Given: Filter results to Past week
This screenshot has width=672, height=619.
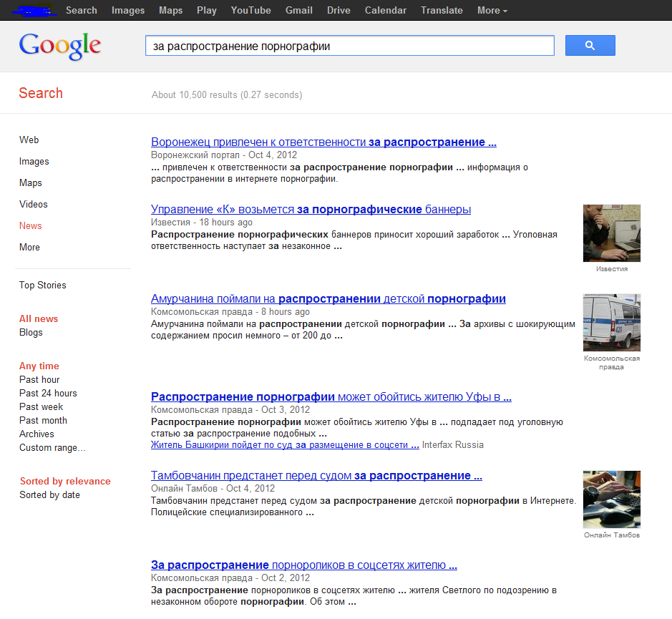Looking at the screenshot, I should 41,406.
